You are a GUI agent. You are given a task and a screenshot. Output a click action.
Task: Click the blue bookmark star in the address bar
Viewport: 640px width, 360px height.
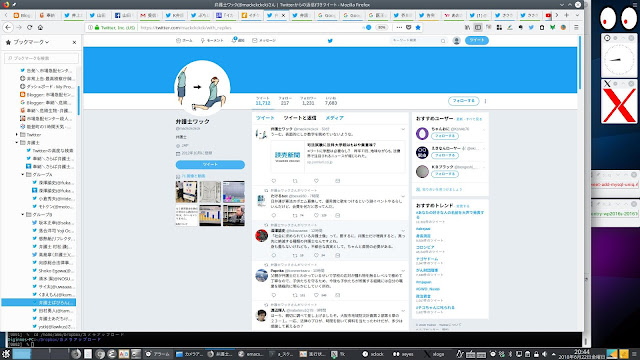coord(418,27)
